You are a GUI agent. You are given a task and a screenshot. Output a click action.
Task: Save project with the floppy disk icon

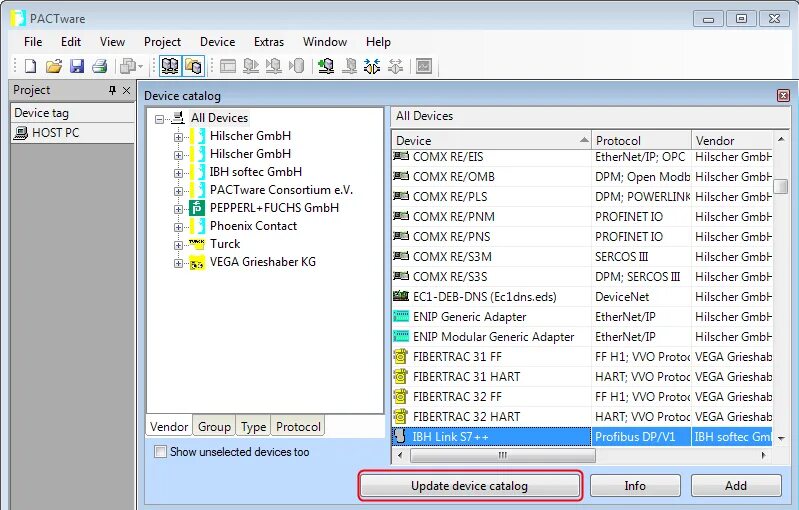77,66
